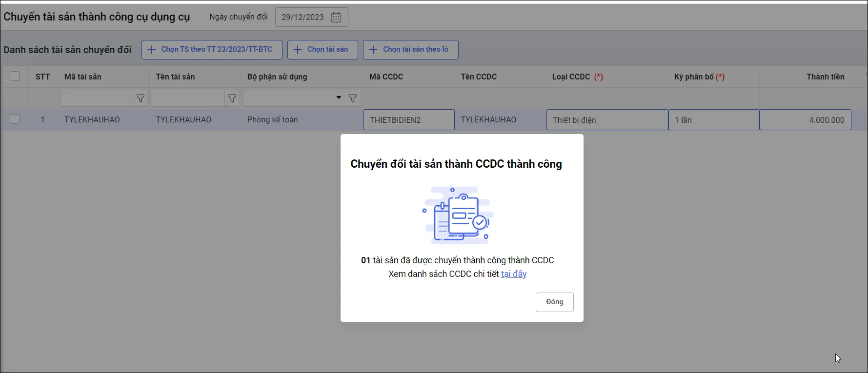868x373 pixels.
Task: Click the Chọn tài sản theo lô button
Action: [410, 50]
